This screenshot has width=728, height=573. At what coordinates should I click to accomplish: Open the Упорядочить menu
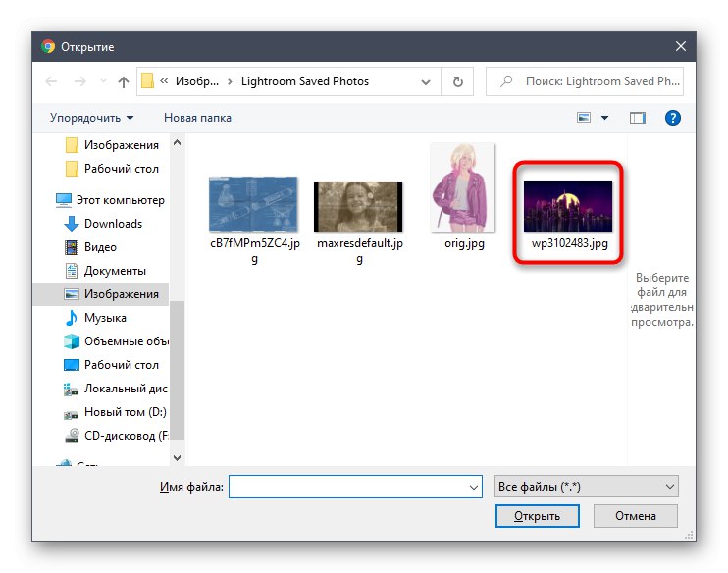(91, 118)
